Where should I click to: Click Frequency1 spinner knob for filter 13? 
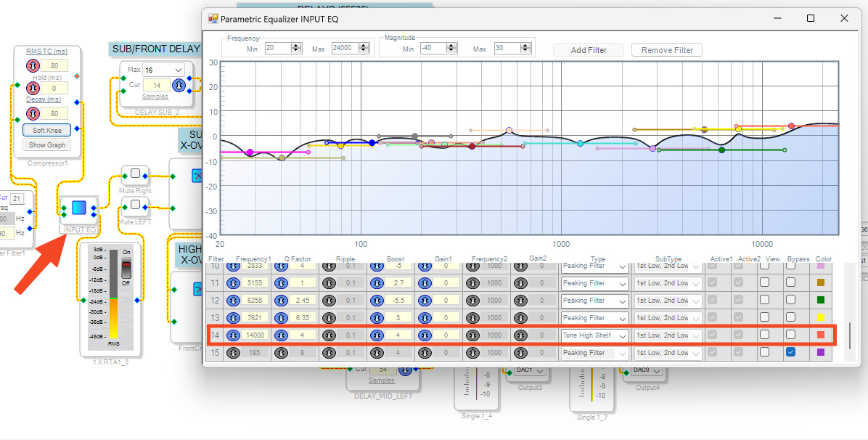[233, 318]
